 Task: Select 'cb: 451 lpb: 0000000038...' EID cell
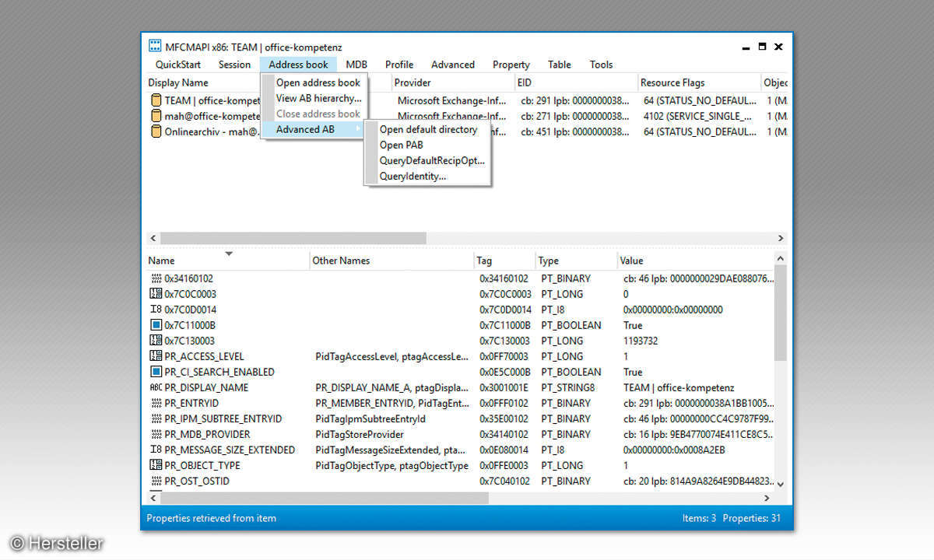[575, 131]
